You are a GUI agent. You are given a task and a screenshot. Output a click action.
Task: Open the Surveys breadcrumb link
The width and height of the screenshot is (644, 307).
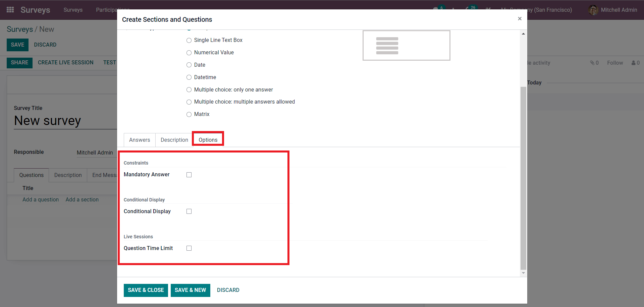(x=20, y=29)
